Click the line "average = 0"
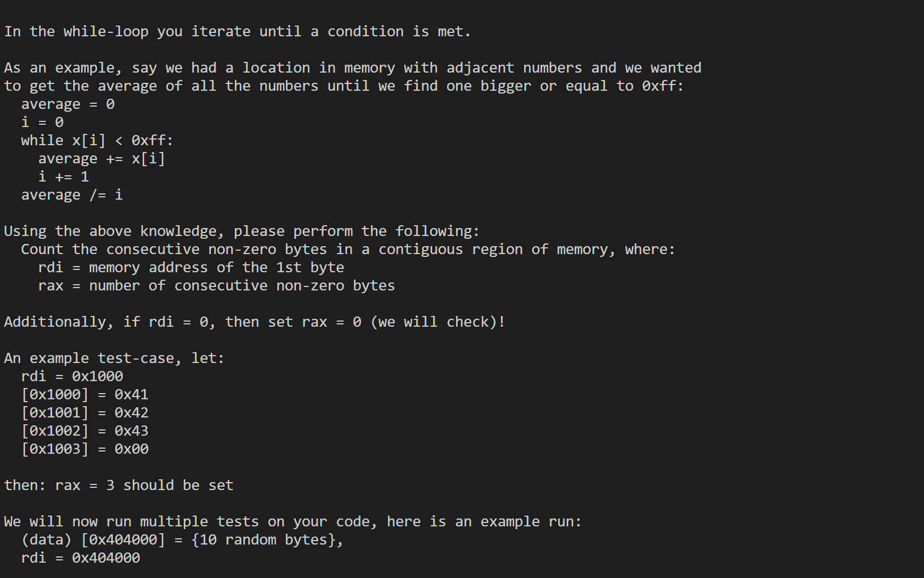 coord(67,104)
